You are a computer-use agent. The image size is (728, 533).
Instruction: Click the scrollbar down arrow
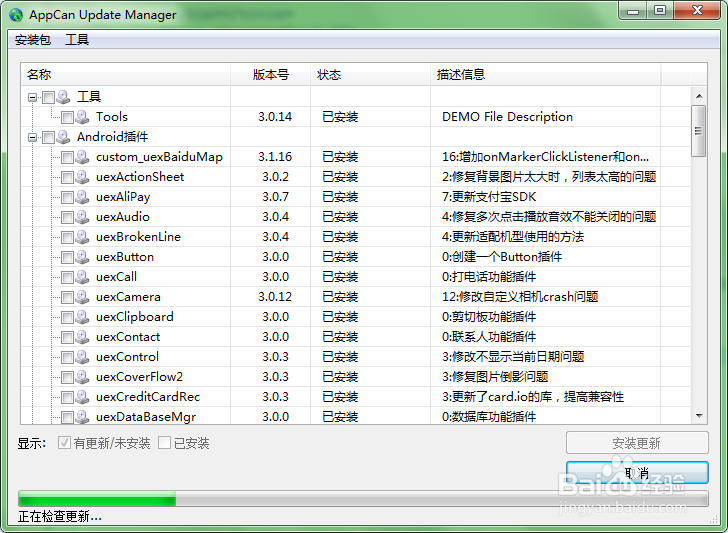(699, 416)
